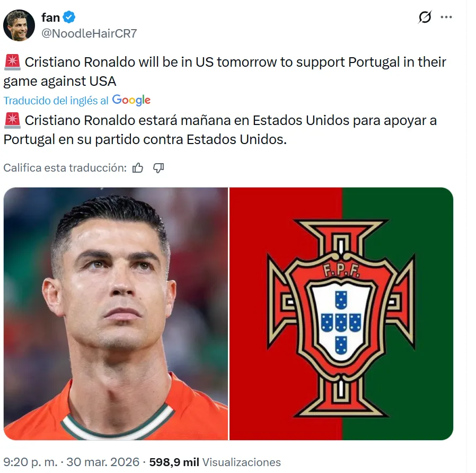Click the "fan" display name
Image resolution: width=476 pixels, height=473 pixels.
tap(50, 17)
